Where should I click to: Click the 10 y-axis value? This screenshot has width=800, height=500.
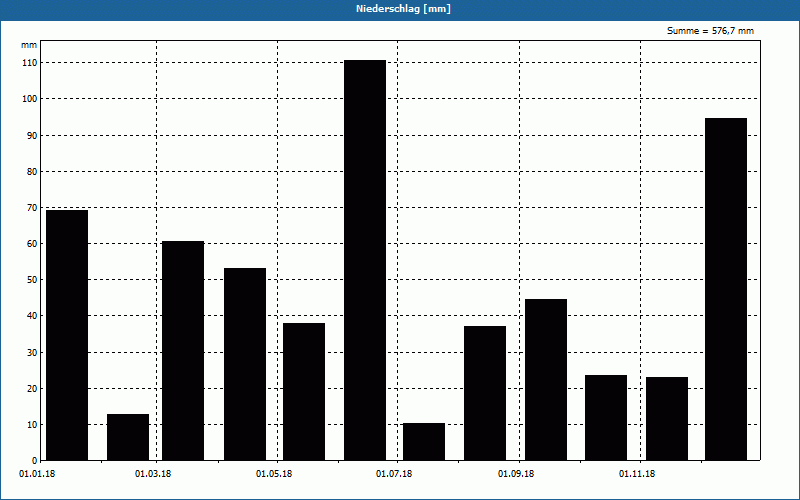point(33,425)
